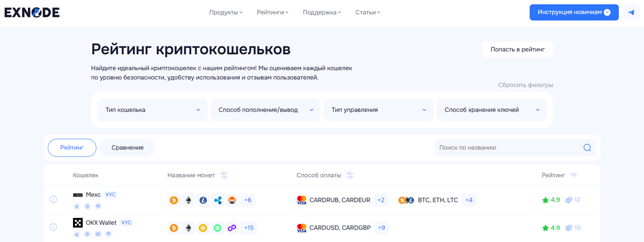Click the Android platform icon under Mexc
644x242 pixels.
click(87, 206)
